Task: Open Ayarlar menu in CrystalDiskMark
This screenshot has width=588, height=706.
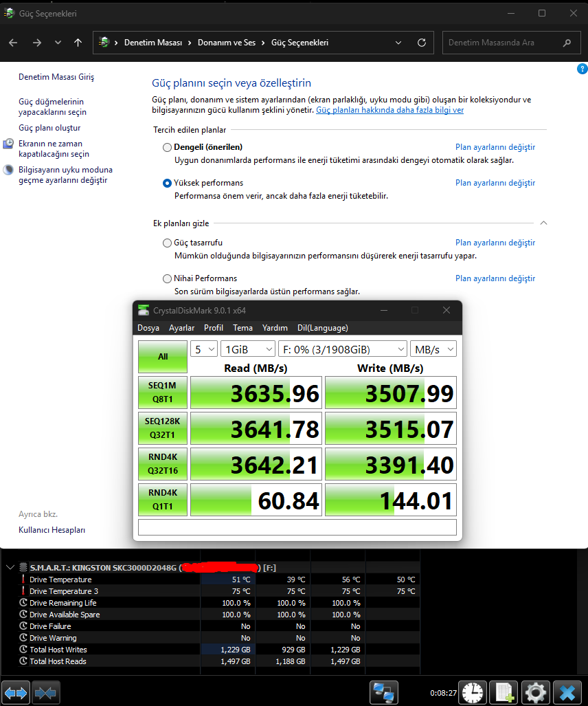Action: point(182,328)
